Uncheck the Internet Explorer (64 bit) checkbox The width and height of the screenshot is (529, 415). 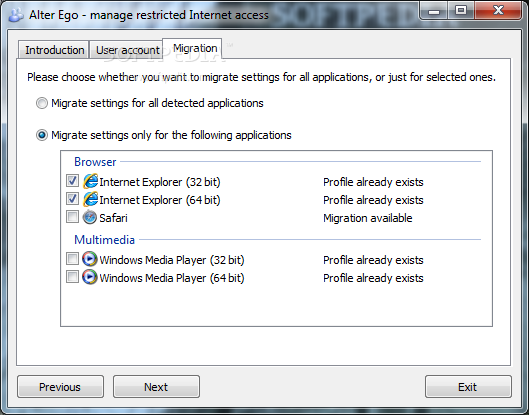tap(72, 199)
